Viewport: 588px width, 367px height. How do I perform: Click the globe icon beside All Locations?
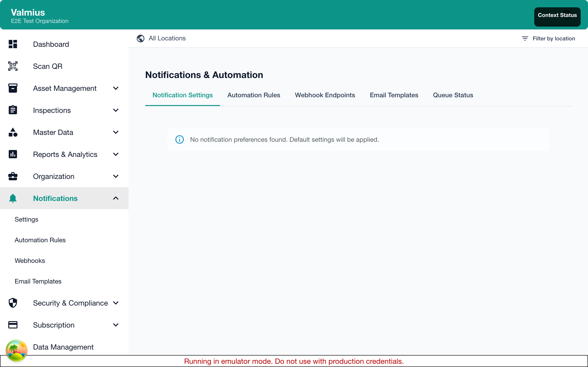[x=140, y=38]
